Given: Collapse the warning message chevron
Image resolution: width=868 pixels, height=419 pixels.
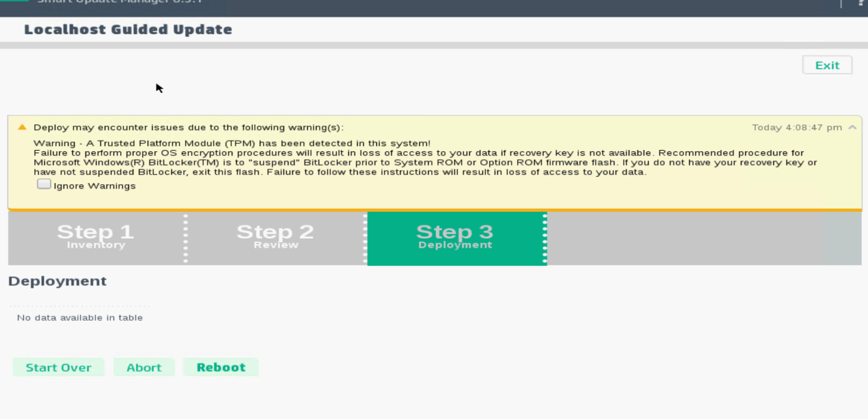Looking at the screenshot, I should [852, 127].
